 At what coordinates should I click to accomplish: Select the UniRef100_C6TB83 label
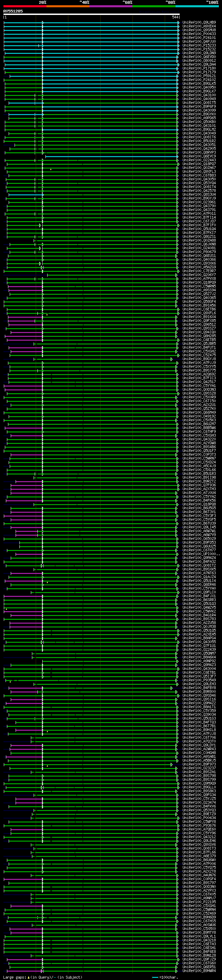(x=199, y=175)
